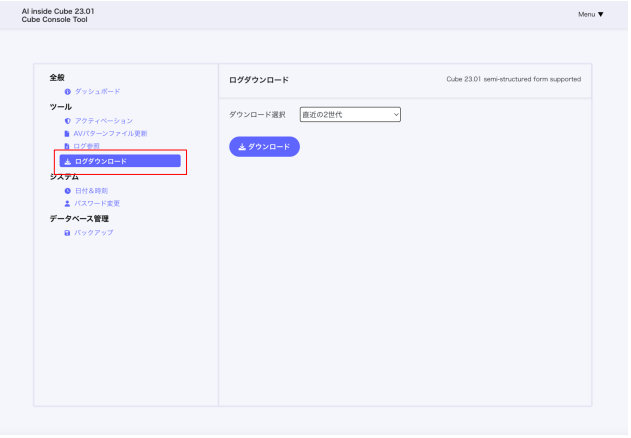The image size is (631, 438).
Task: Open the ダウンロード選択 combo box
Action: pyautogui.click(x=349, y=115)
